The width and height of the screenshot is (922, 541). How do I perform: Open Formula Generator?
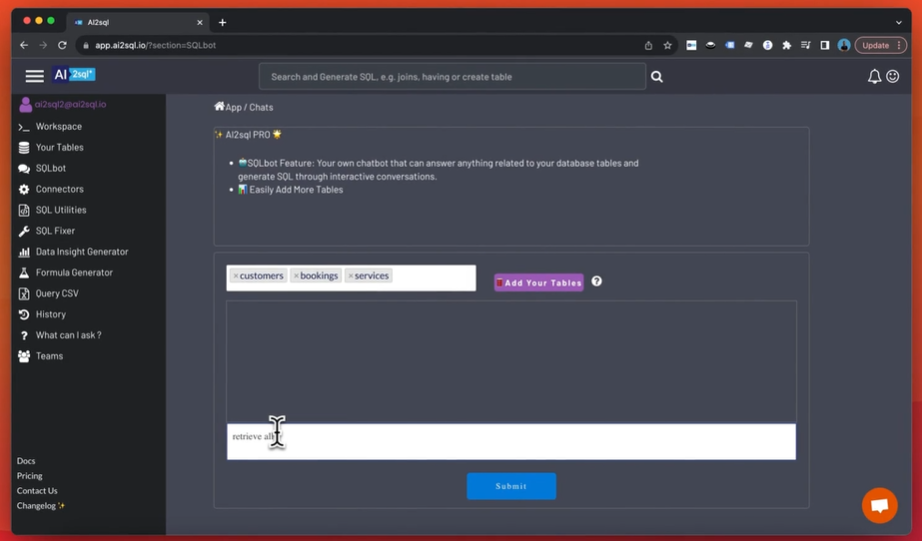[x=74, y=273]
